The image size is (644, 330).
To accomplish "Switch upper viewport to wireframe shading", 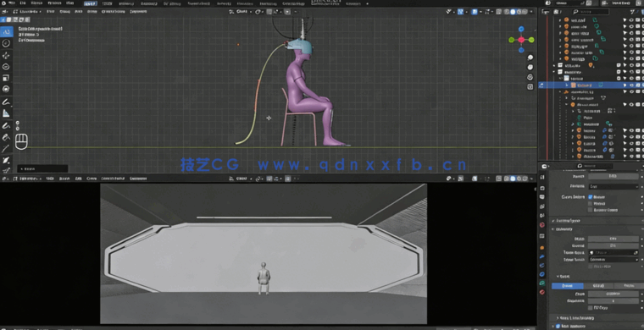I will (x=507, y=12).
